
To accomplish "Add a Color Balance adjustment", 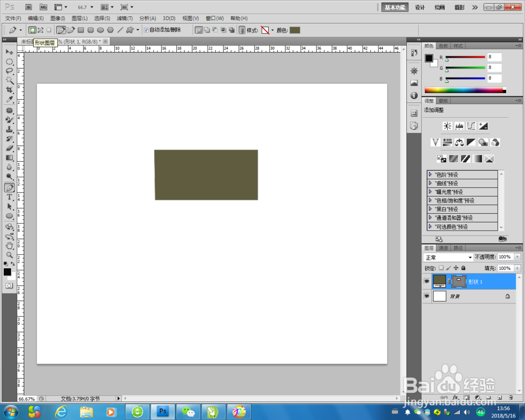I will click(x=459, y=142).
